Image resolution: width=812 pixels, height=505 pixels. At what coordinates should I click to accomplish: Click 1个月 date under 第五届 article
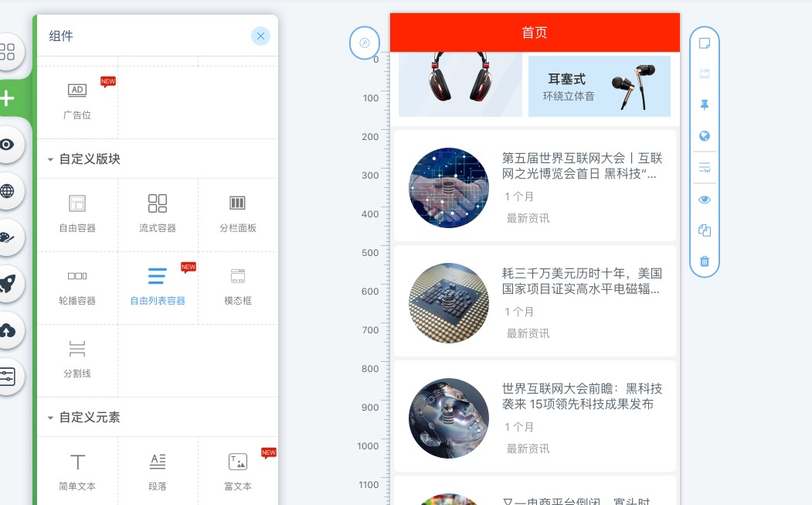click(x=519, y=196)
